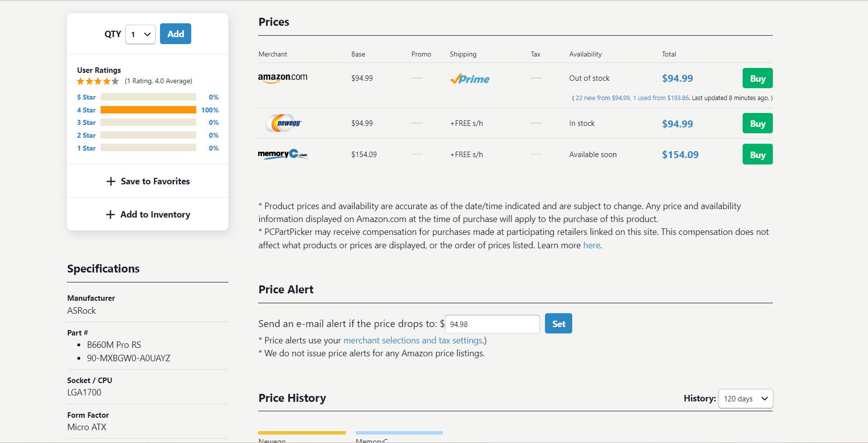868x443 pixels.
Task: Click Buy for the Amazon listing
Action: pos(757,78)
